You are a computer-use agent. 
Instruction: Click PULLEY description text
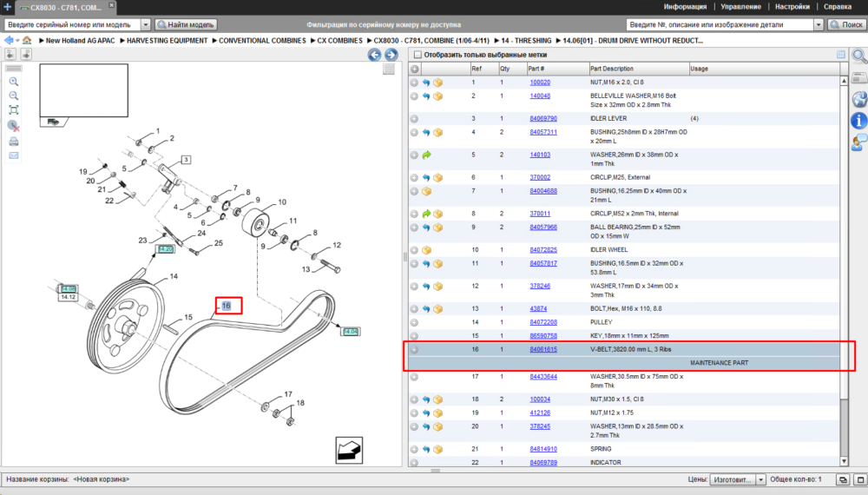(x=602, y=322)
